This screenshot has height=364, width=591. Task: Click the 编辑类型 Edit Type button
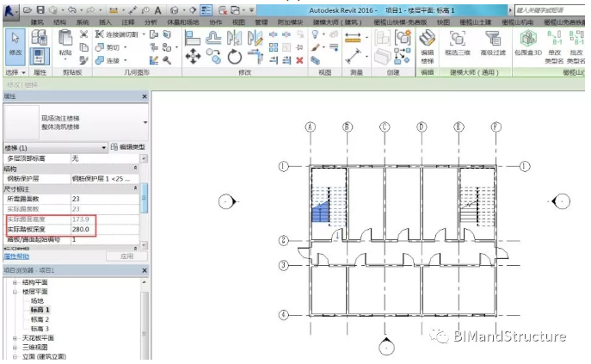pyautogui.click(x=128, y=147)
